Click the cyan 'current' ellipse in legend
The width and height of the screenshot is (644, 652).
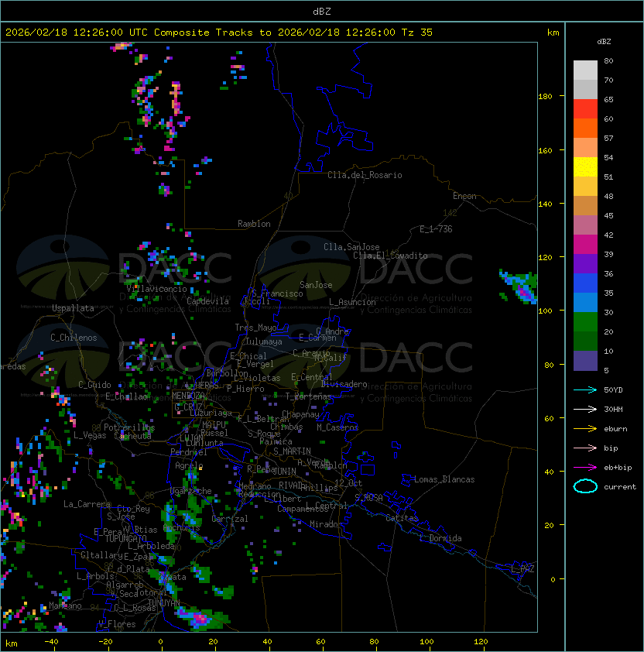click(585, 486)
